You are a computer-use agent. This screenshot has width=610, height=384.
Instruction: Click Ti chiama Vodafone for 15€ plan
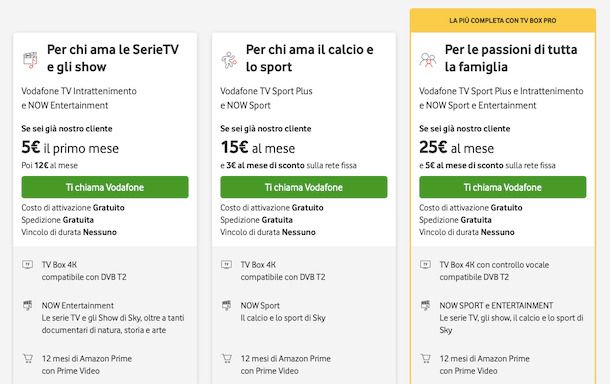(304, 187)
